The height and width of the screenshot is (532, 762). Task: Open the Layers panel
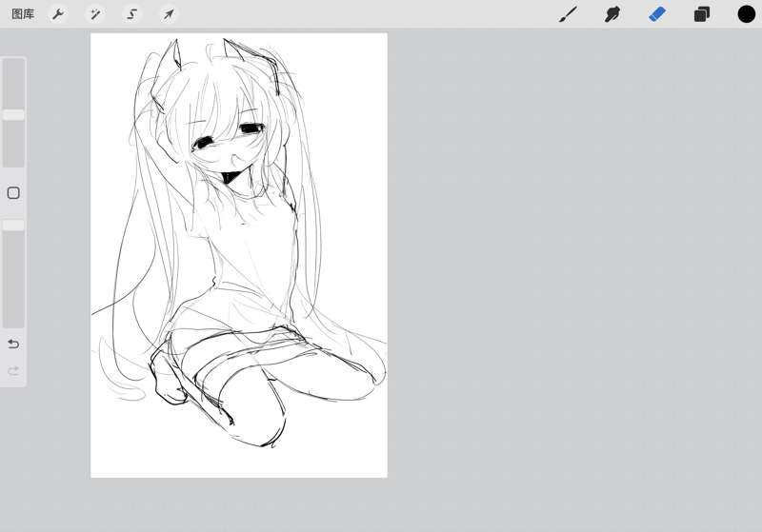(x=701, y=14)
